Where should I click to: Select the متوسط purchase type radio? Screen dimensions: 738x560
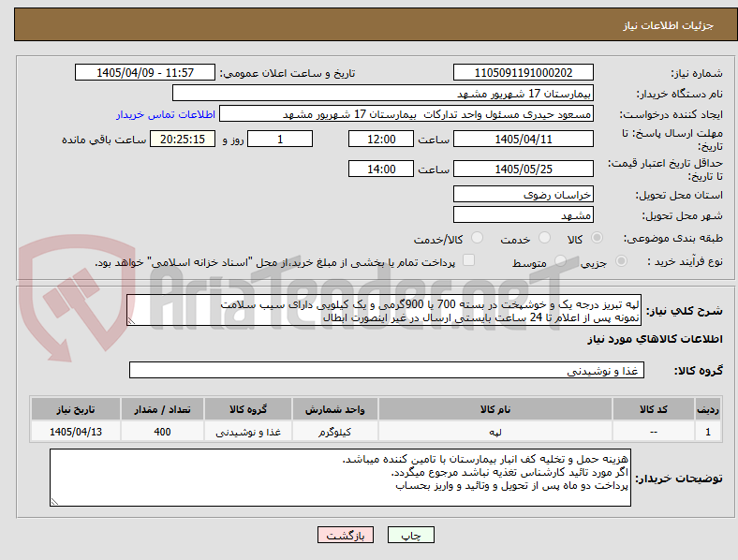click(560, 260)
